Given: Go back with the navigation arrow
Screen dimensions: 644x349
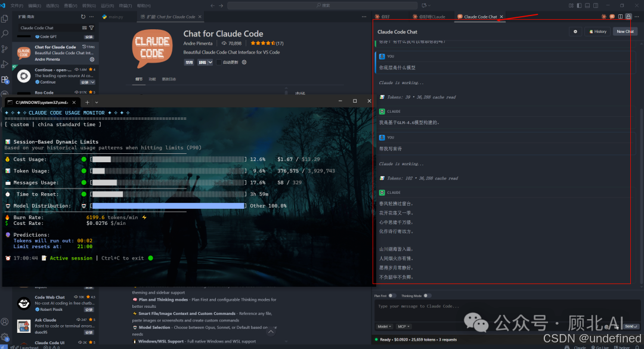Looking at the screenshot, I should (x=212, y=5).
